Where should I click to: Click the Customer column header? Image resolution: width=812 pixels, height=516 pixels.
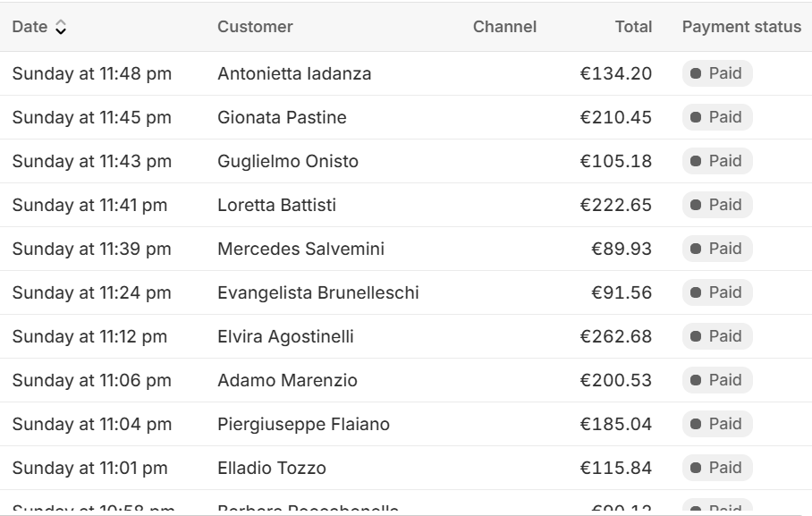tap(255, 27)
